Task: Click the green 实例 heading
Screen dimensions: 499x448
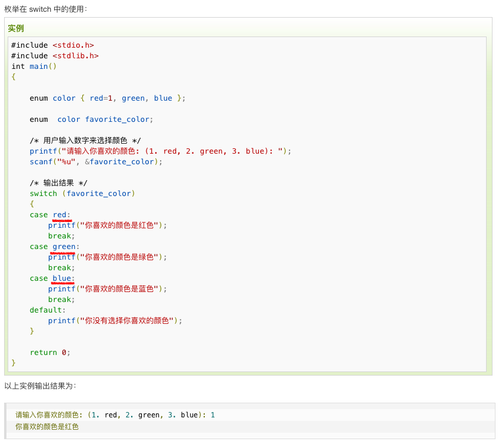Action: [x=16, y=28]
